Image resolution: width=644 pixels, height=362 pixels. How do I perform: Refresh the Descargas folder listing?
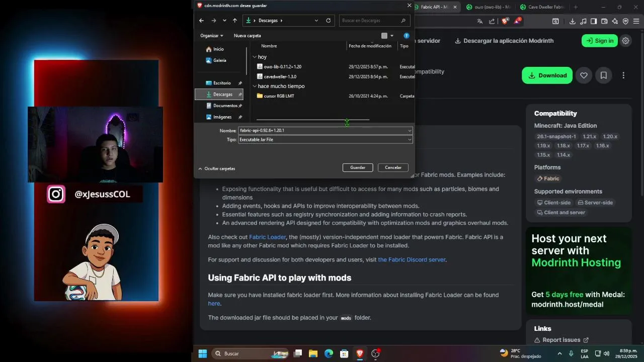pyautogui.click(x=329, y=21)
